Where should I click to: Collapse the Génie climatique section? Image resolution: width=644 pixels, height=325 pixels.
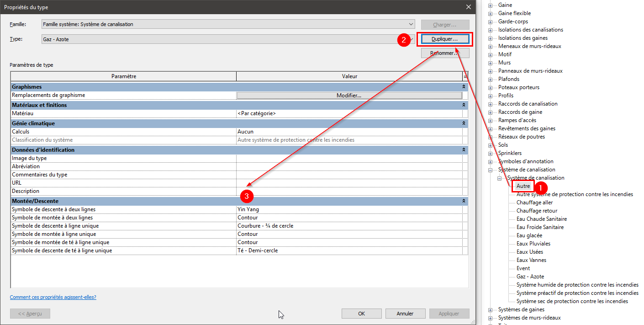[x=464, y=123]
